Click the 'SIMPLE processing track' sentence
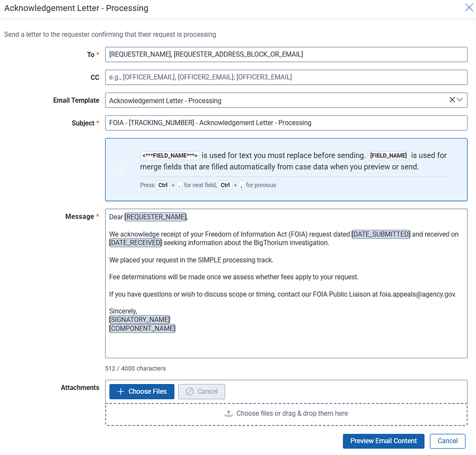Screen dimensions: 476x455 (x=191, y=260)
